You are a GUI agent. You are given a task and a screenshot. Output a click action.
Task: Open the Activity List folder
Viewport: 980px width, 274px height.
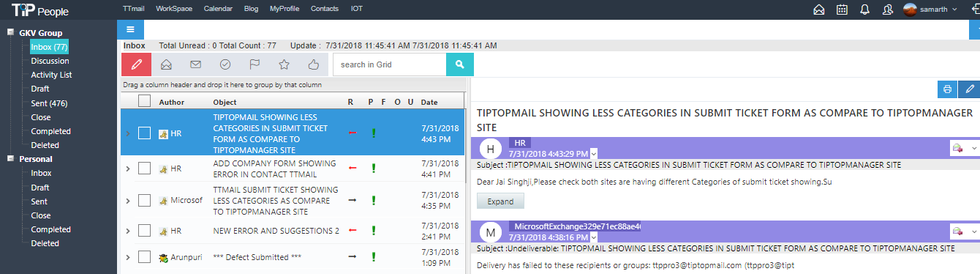(51, 75)
